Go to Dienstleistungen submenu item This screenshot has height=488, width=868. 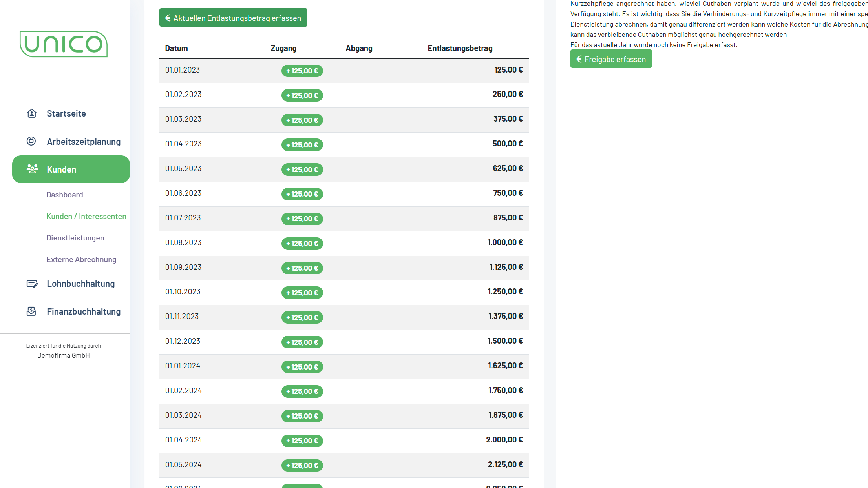pos(75,238)
